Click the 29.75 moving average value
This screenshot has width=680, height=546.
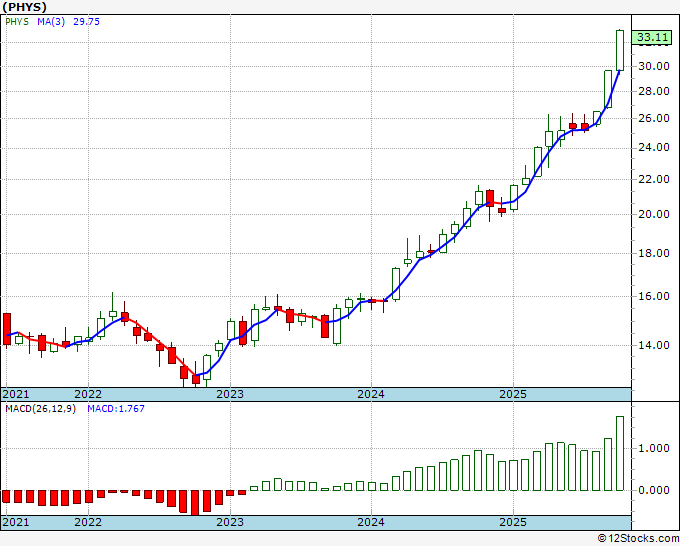[x=86, y=22]
